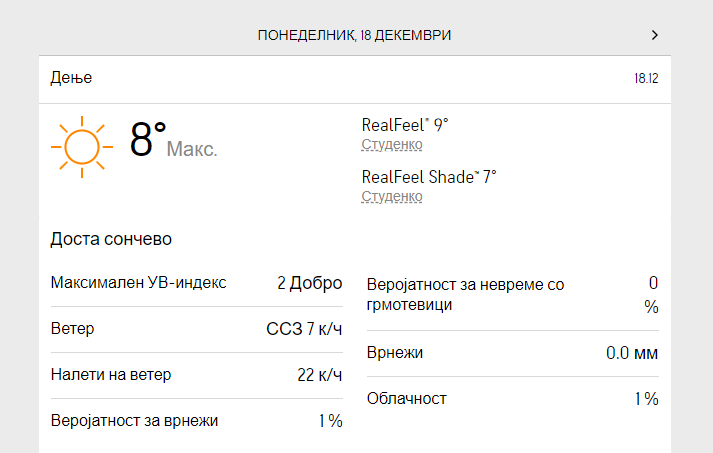The height and width of the screenshot is (453, 713).
Task: Select the RealFeel Shade 7° label
Action: coord(428,177)
